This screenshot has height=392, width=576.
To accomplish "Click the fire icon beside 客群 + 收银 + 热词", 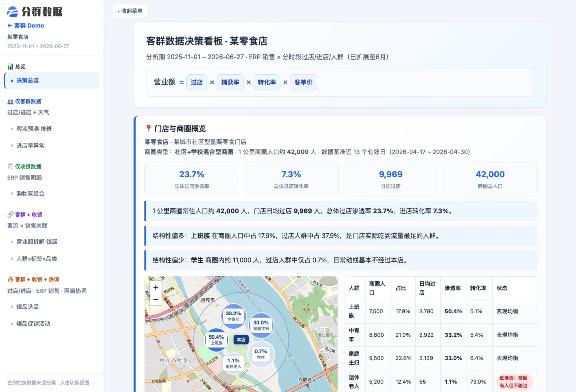I will coord(10,280).
